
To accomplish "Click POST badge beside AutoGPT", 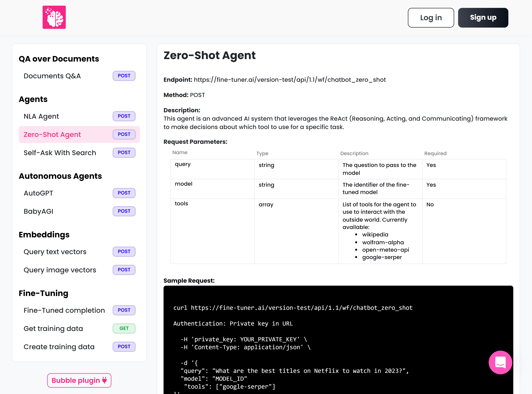I will tap(124, 193).
